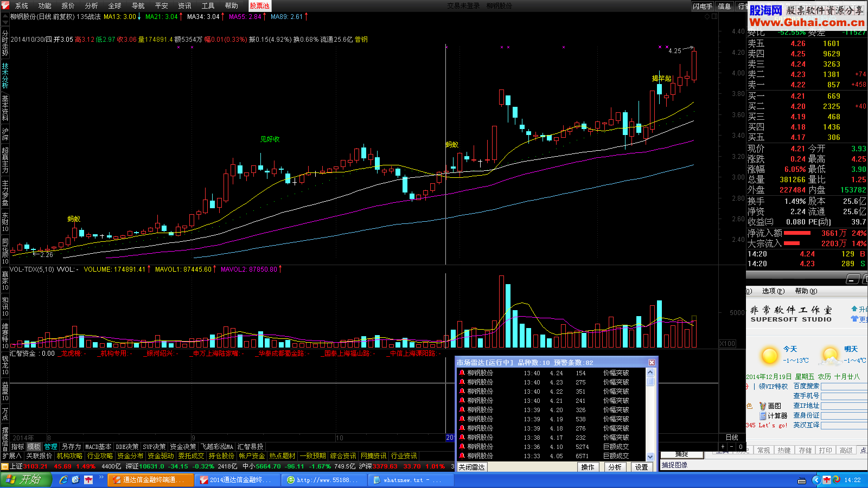Screen dimensions: 868x488
Task: Open 热点题材 tab
Action: pos(283,456)
